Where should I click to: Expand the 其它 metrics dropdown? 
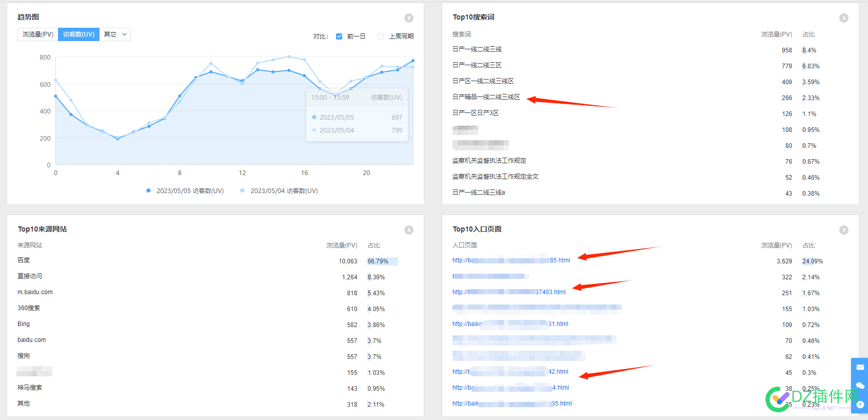pyautogui.click(x=115, y=34)
